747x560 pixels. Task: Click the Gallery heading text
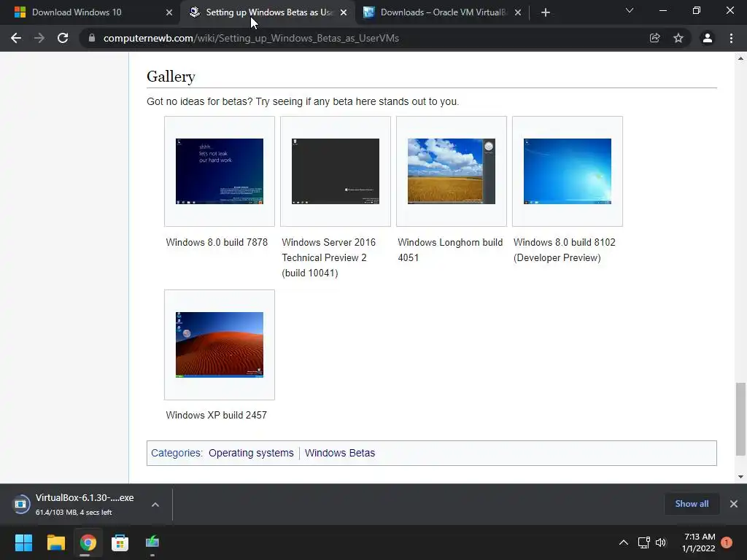point(171,76)
